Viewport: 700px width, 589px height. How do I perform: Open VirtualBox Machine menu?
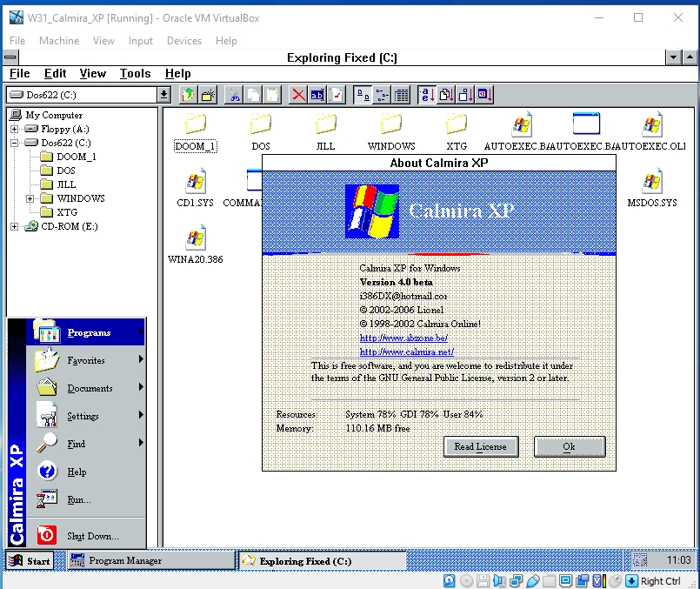(x=59, y=41)
